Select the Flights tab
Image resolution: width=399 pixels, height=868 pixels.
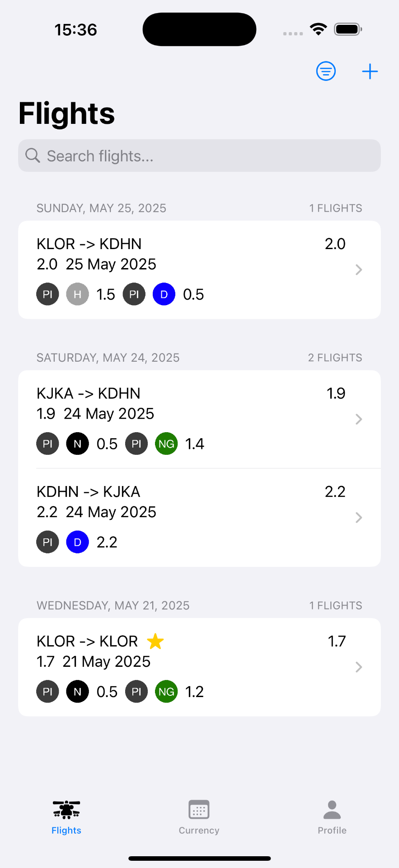click(66, 817)
